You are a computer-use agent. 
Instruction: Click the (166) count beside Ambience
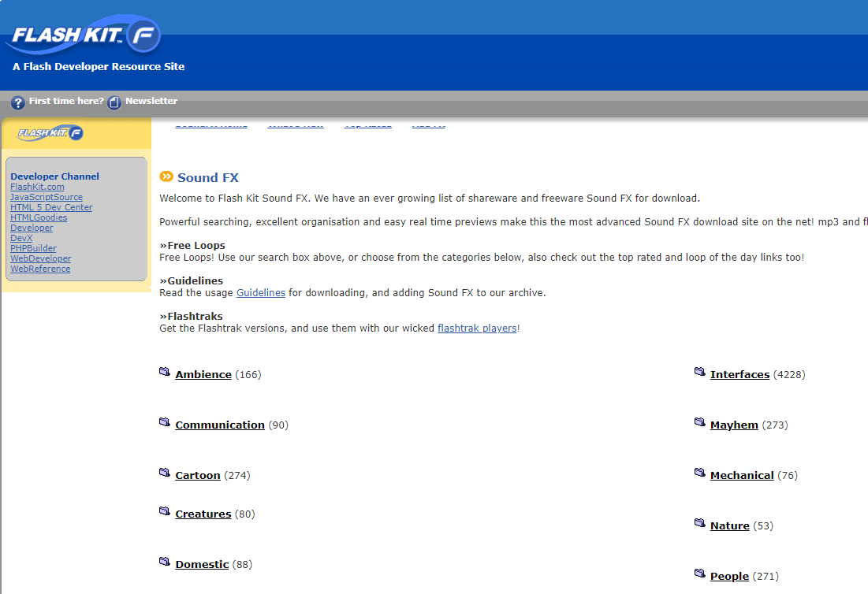point(248,374)
